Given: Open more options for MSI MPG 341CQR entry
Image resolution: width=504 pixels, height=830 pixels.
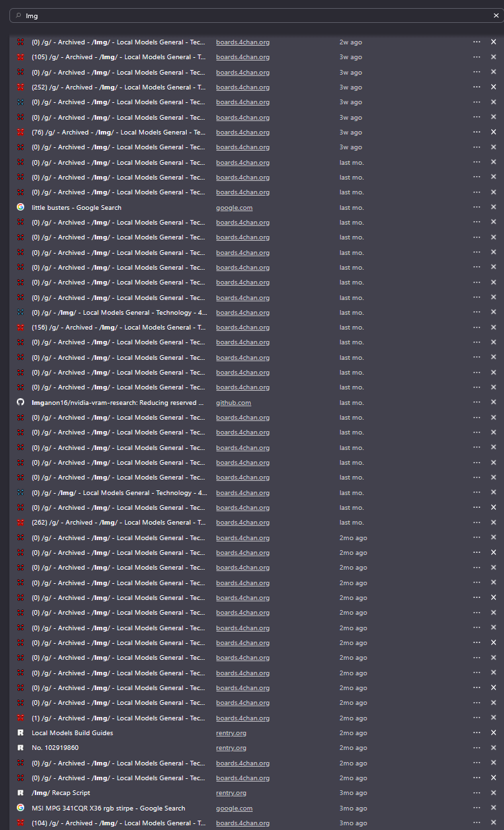Looking at the screenshot, I should [476, 808].
